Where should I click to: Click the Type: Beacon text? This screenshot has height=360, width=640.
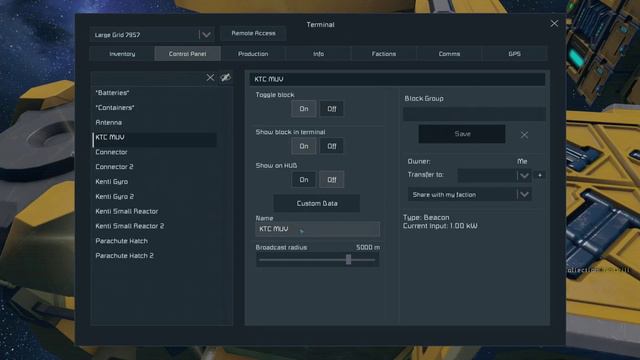(426, 218)
